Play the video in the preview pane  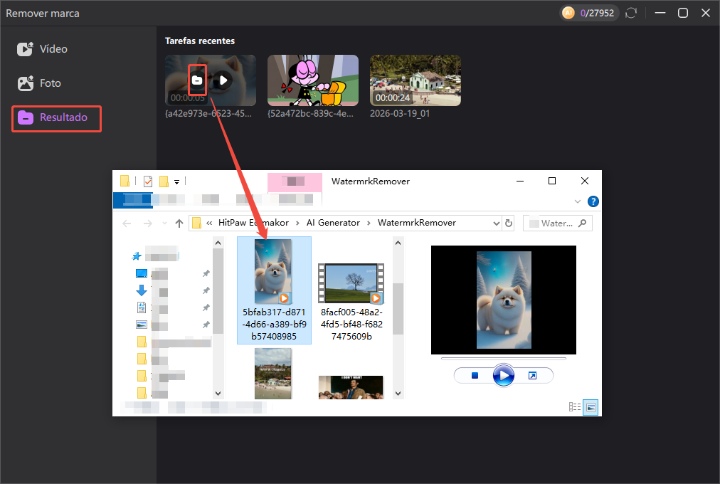pyautogui.click(x=503, y=376)
